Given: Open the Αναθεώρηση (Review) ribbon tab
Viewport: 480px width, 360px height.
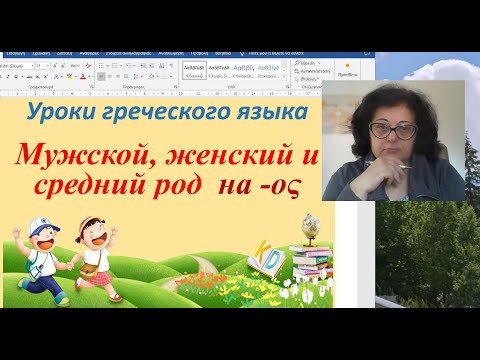Looking at the screenshot, I should pyautogui.click(x=171, y=53).
